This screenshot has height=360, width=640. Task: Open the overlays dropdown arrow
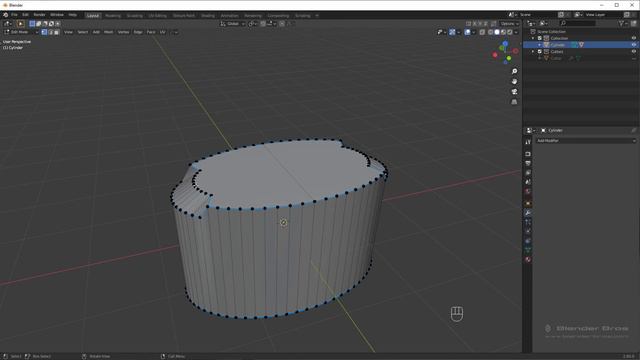pos(473,32)
